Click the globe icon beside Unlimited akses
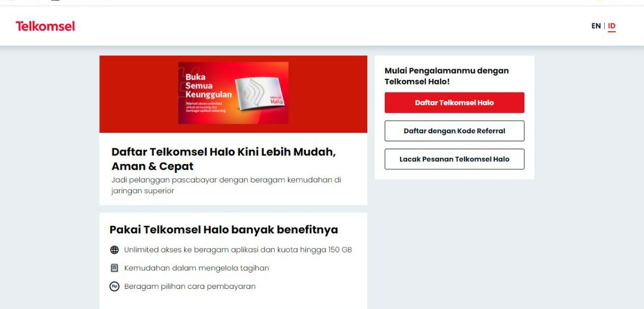The height and width of the screenshot is (309, 644). pyautogui.click(x=114, y=250)
